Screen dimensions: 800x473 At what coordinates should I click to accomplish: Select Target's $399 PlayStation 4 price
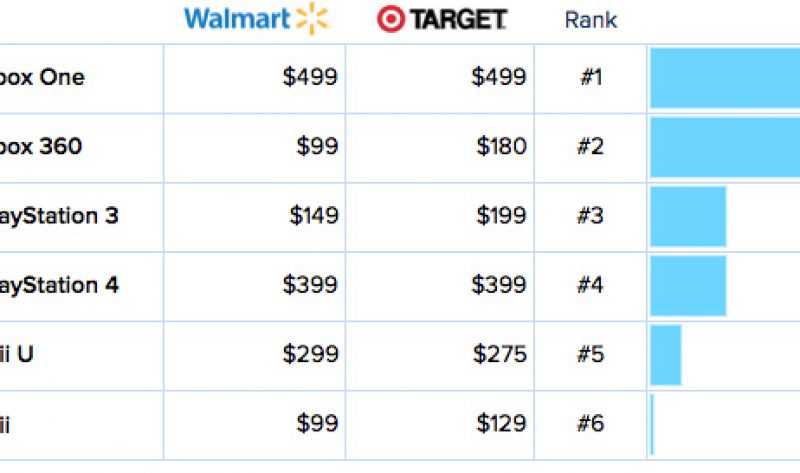498,285
